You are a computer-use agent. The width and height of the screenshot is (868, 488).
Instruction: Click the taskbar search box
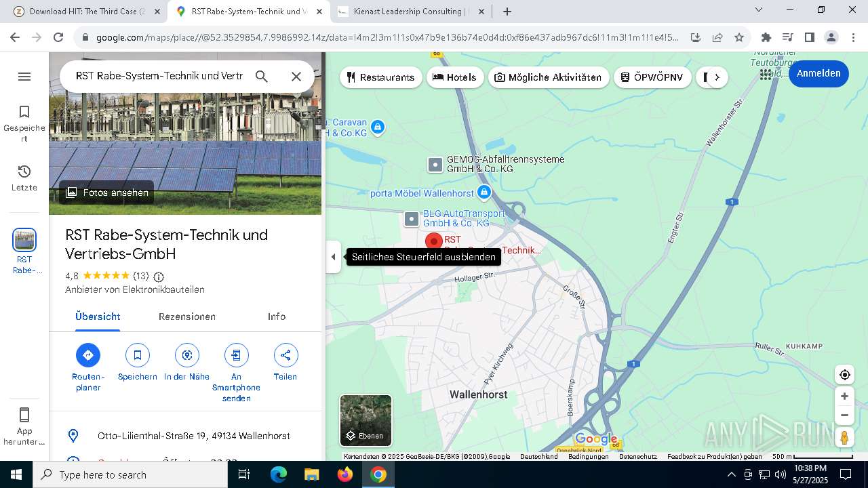pyautogui.click(x=130, y=474)
